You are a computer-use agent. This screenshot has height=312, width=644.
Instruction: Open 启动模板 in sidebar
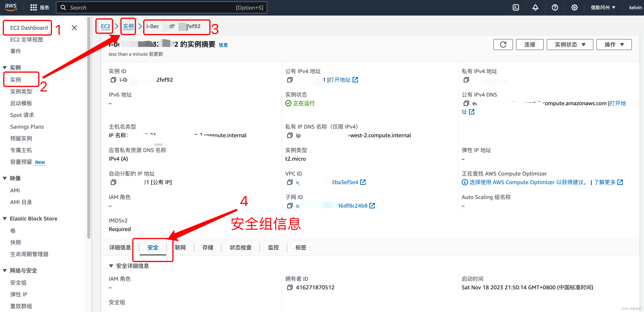(21, 103)
